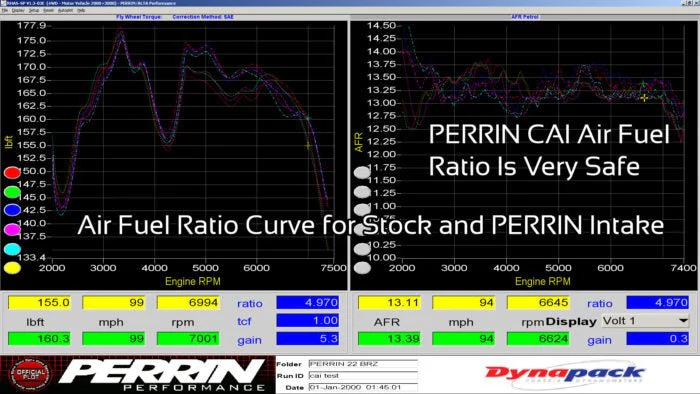The image size is (700, 394).
Task: Toggle the cyan run circle on torque graph
Action: (12, 249)
